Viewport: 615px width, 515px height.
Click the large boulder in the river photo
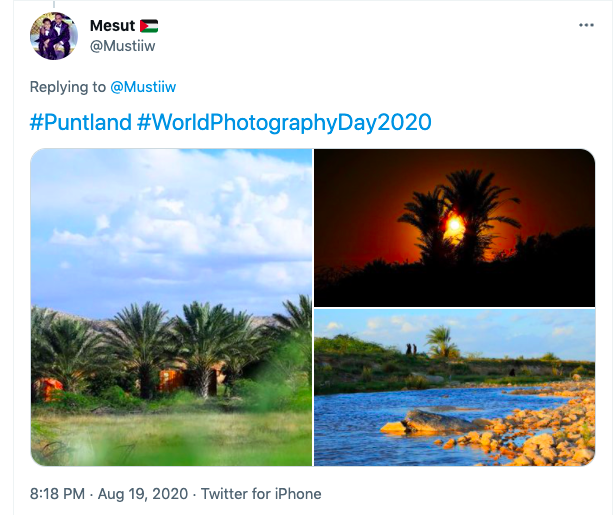(435, 421)
